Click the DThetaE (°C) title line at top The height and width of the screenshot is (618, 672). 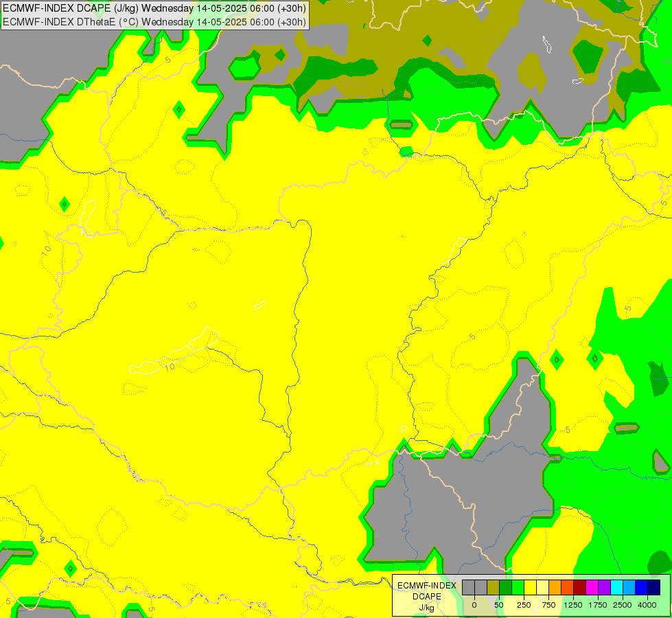point(154,22)
